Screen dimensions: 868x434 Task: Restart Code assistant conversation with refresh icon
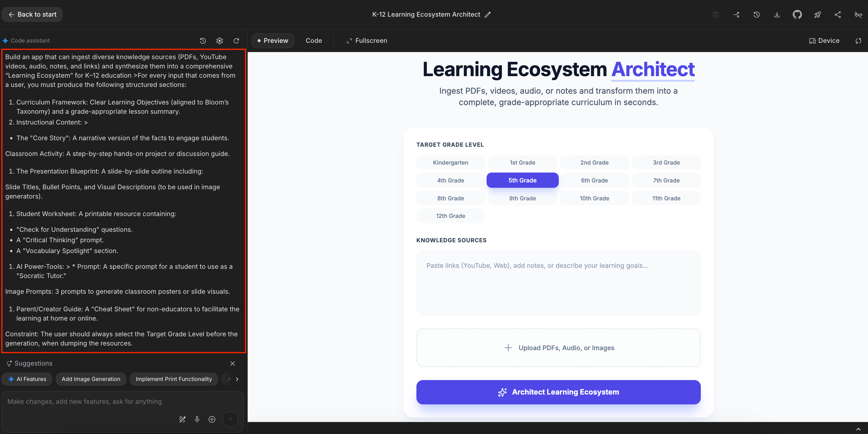click(x=236, y=41)
